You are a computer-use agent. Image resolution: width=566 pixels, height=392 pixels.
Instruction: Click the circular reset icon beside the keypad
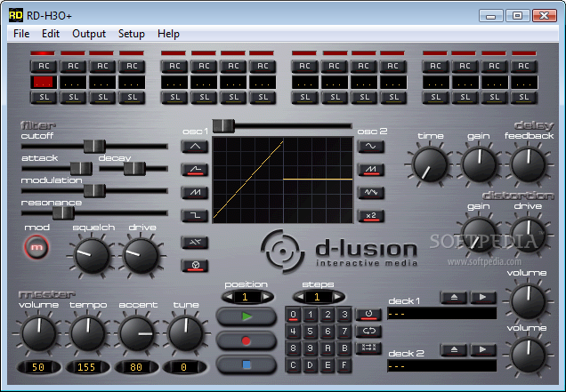coord(368,315)
